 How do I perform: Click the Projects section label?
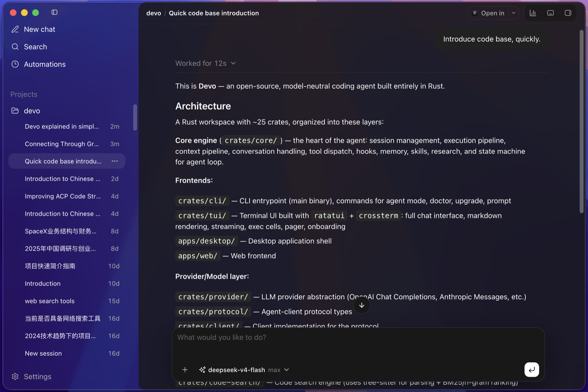tap(24, 94)
